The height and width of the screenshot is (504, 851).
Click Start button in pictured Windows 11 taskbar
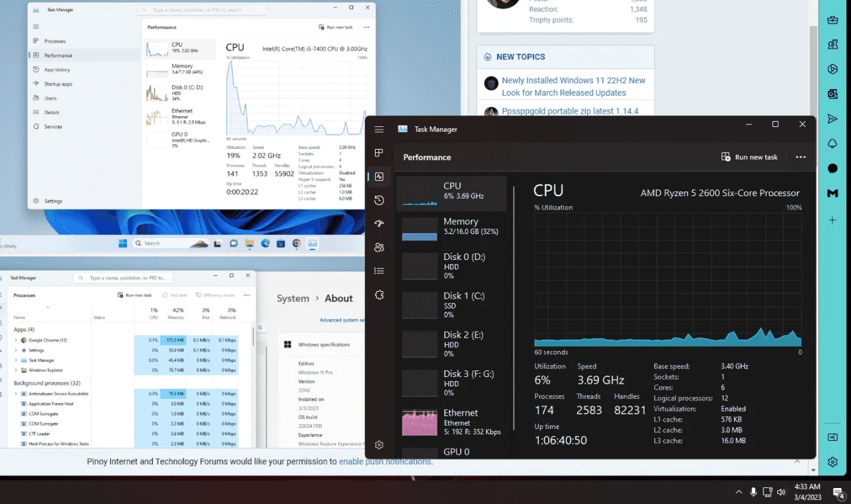123,243
